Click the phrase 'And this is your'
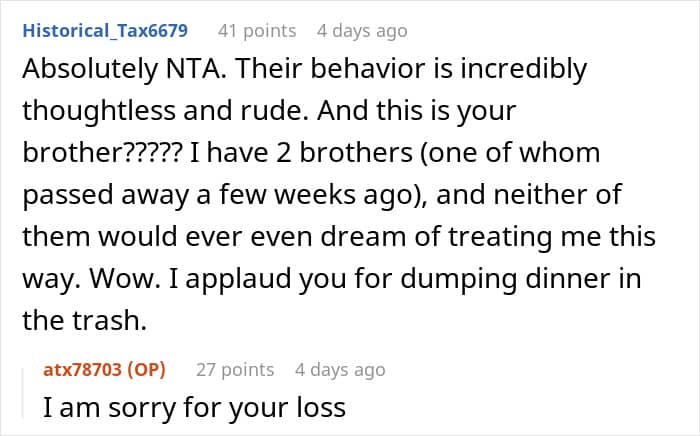 tap(417, 111)
